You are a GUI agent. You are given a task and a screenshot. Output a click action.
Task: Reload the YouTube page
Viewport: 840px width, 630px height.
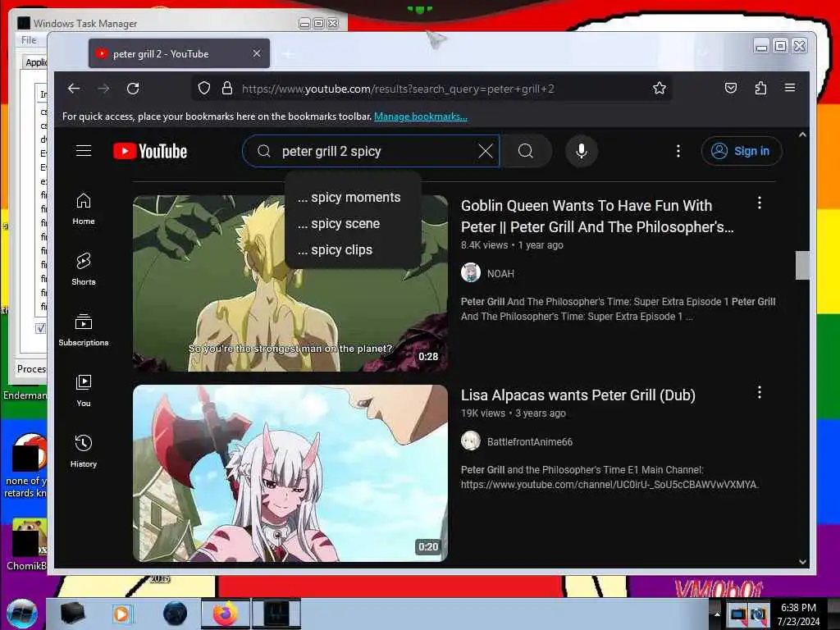click(133, 89)
